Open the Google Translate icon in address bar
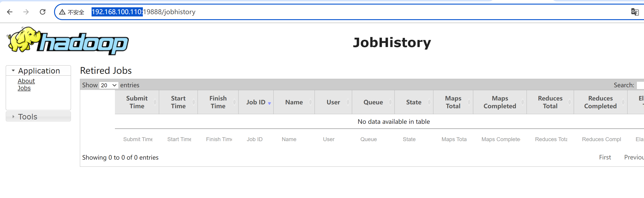The image size is (644, 198). (635, 12)
